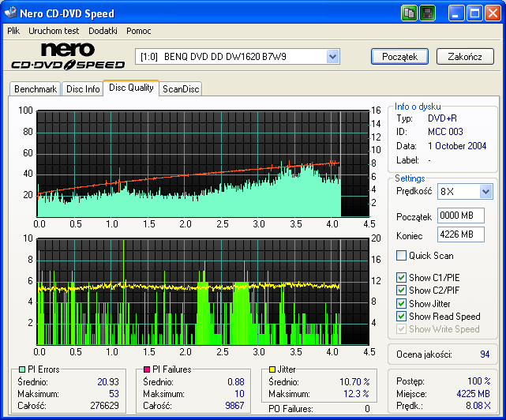Screen dimensions: 506x420
Task: Click PI Errors average 20.93
Action: [108, 382]
